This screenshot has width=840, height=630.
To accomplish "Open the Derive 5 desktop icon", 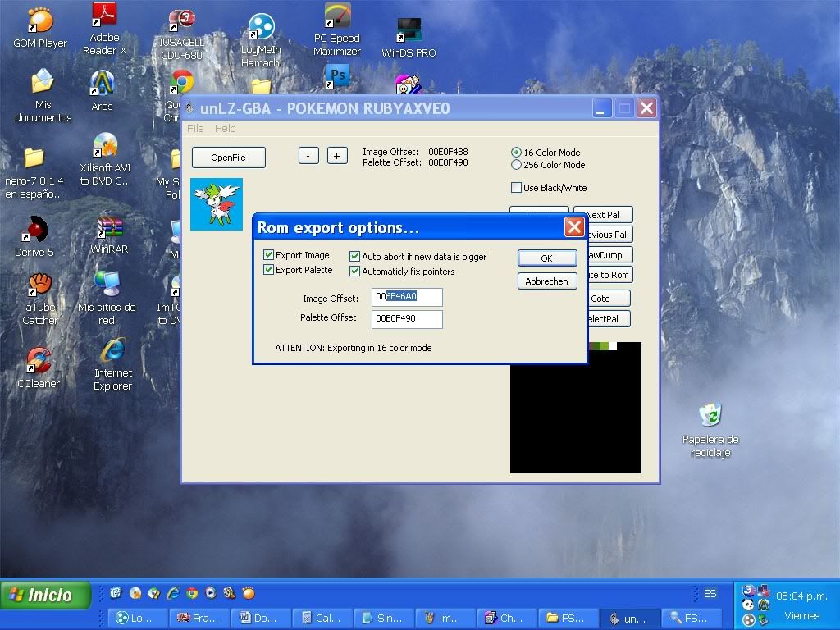I will (x=34, y=235).
